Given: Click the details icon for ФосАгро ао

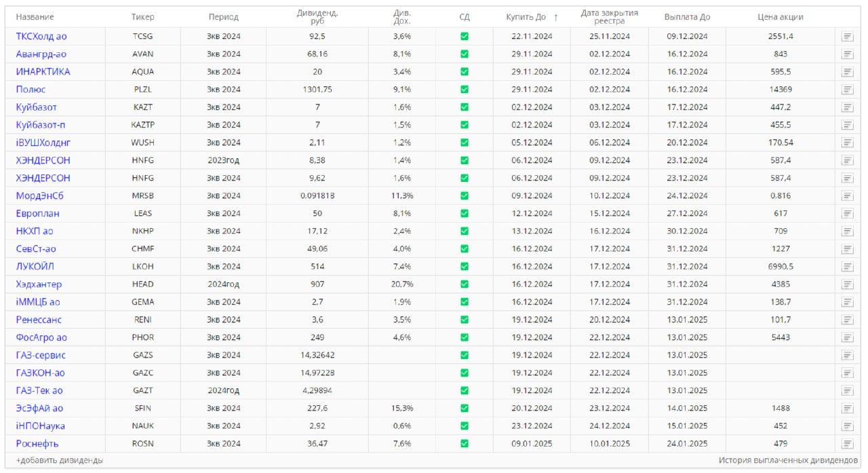Looking at the screenshot, I should pos(847,337).
